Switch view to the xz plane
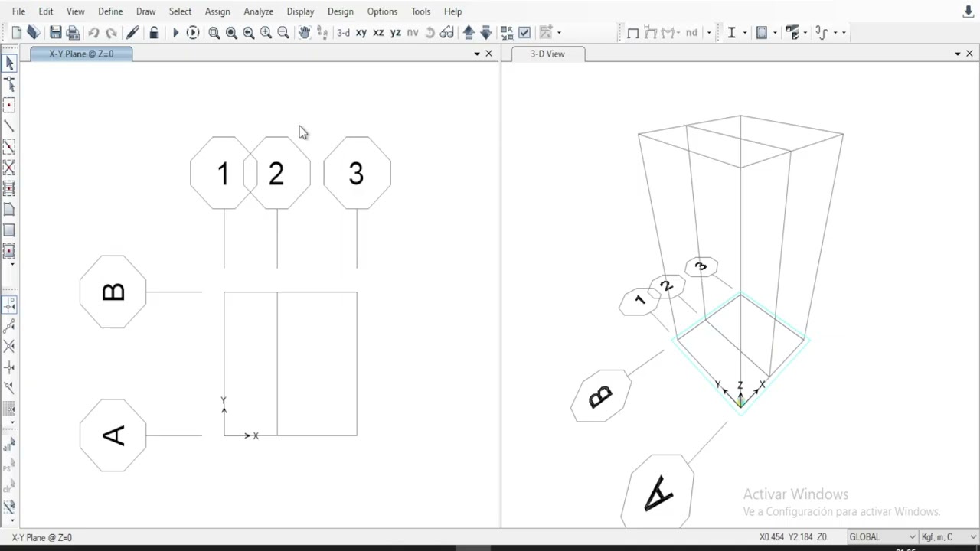 click(x=378, y=32)
